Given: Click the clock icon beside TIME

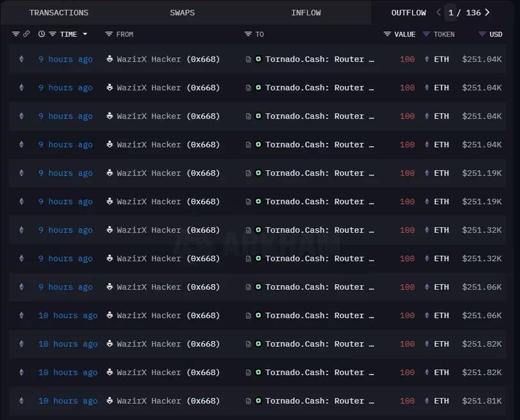Looking at the screenshot, I should 42,34.
